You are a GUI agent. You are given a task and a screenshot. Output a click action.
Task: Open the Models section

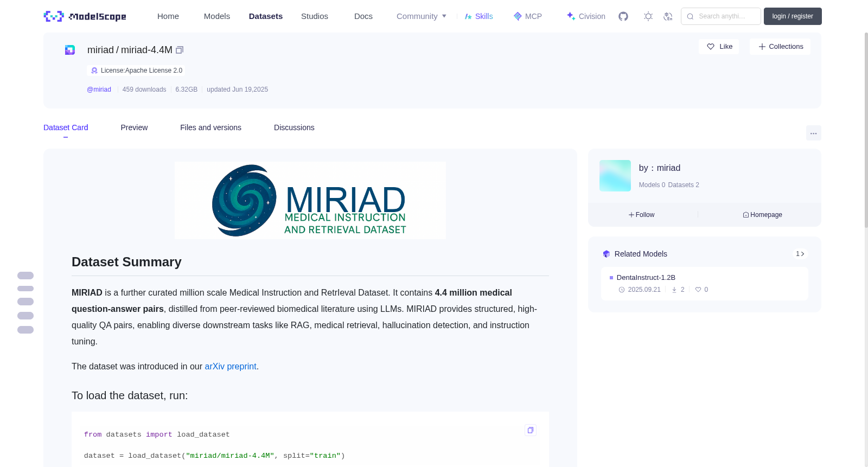pyautogui.click(x=217, y=16)
